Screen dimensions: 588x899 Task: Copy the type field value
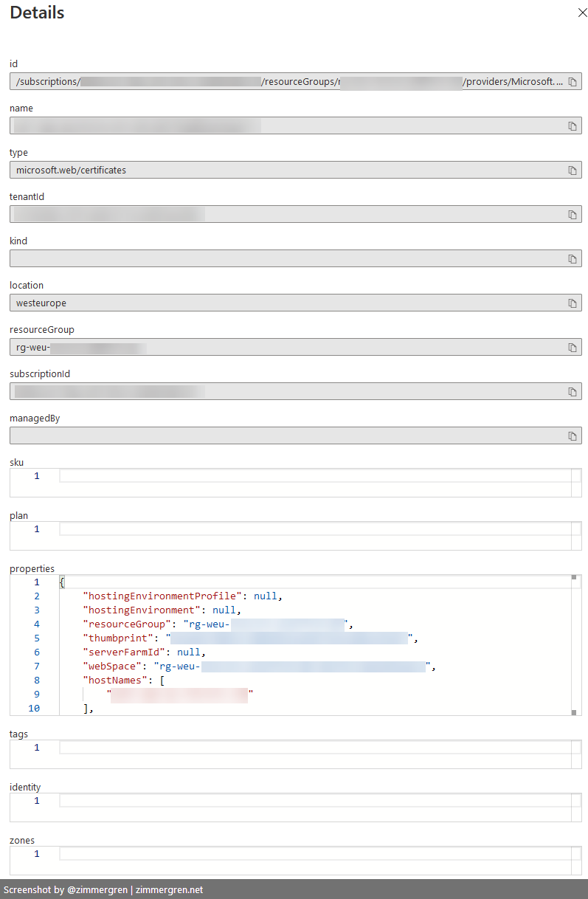pyautogui.click(x=572, y=170)
